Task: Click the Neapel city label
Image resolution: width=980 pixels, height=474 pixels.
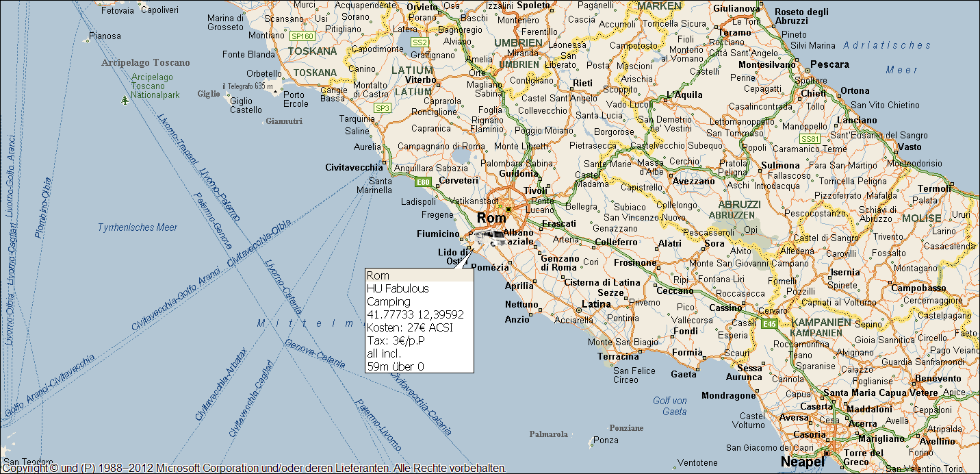Action: 802,462
